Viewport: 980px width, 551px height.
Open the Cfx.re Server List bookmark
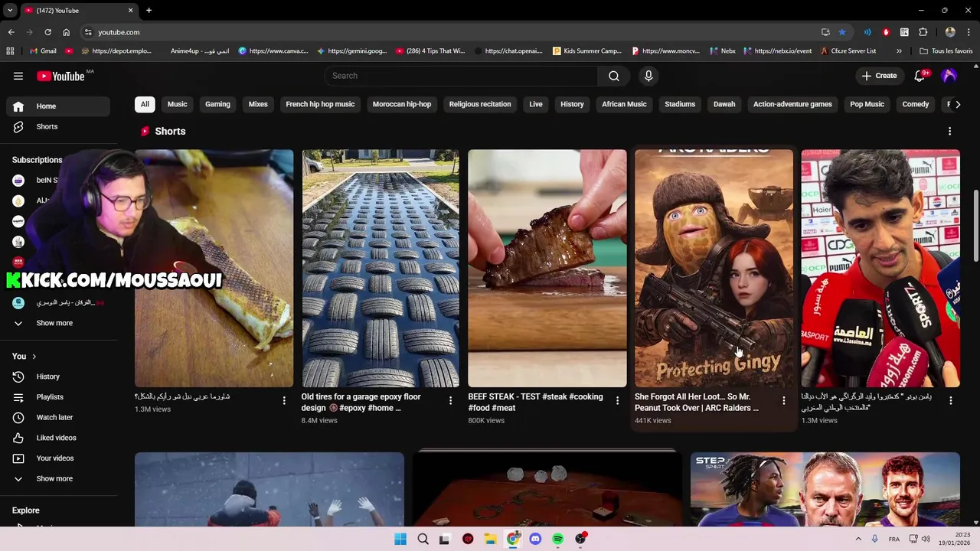(x=848, y=51)
